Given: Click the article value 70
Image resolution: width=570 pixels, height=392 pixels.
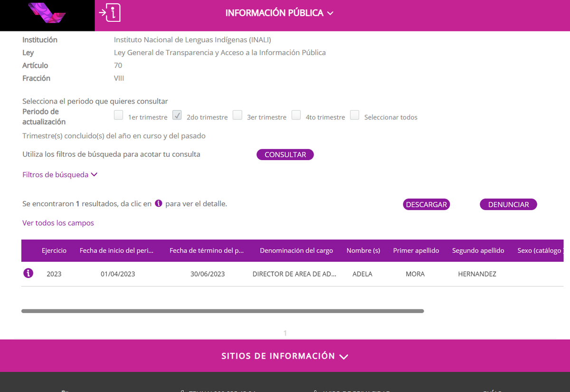Looking at the screenshot, I should pos(118,66).
